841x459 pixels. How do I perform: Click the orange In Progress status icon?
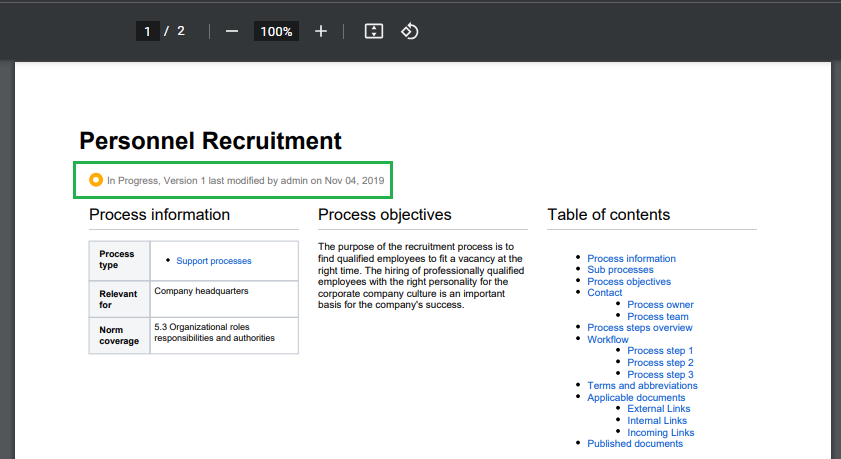click(x=96, y=180)
